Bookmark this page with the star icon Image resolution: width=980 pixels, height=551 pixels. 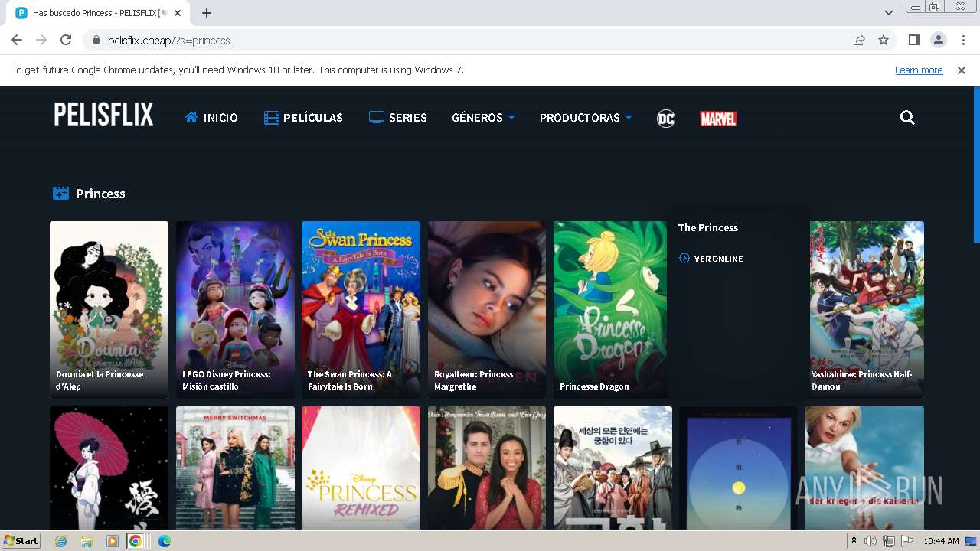coord(884,41)
